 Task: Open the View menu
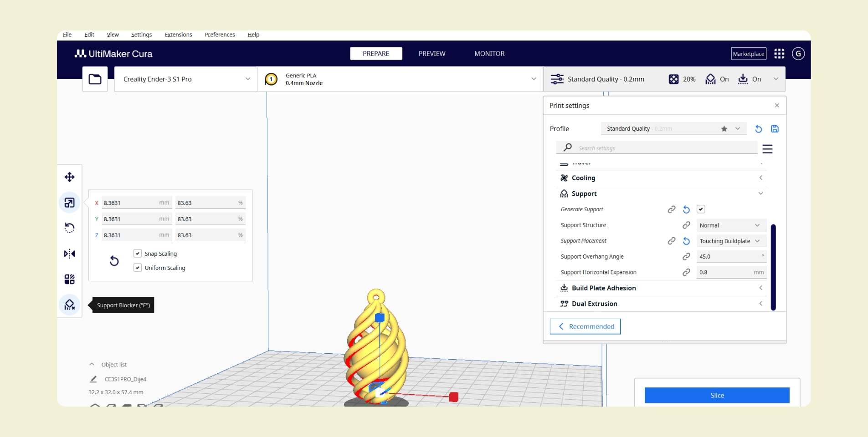[113, 35]
